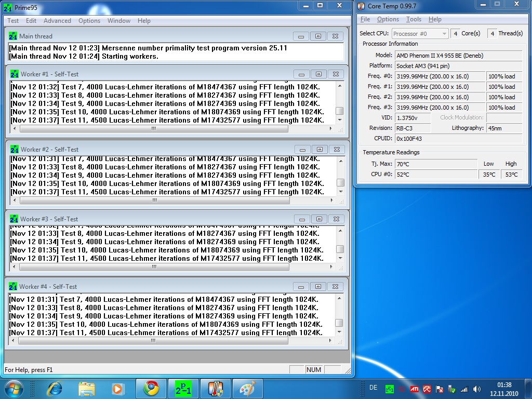Viewport: 532px width, 399px height.
Task: Click the CPU #0 temperature 52°C
Action: point(436,175)
